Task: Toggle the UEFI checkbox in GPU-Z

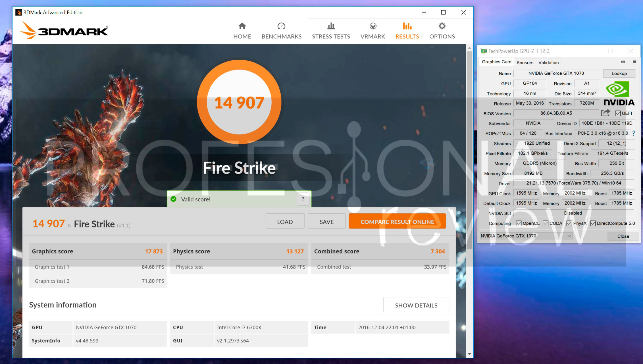Action: [618, 113]
